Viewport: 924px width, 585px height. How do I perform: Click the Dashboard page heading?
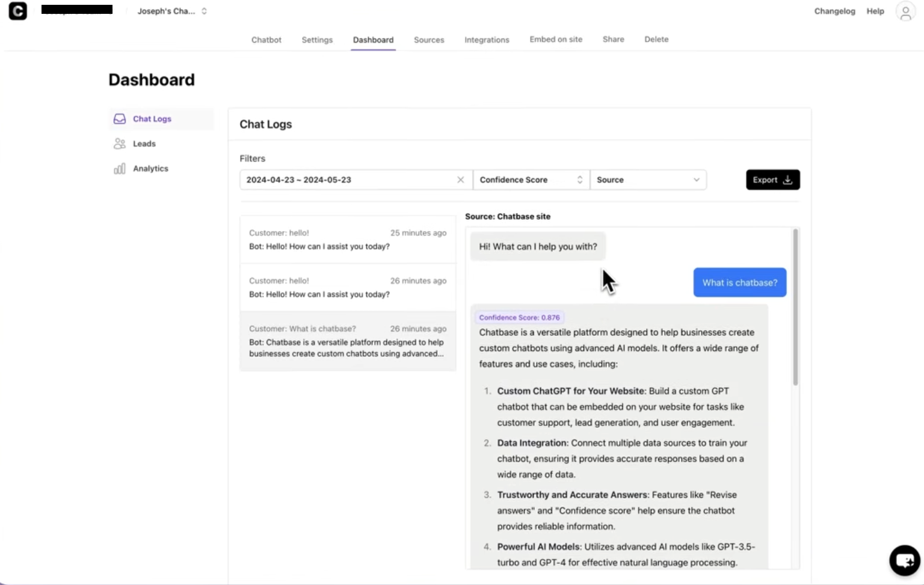(152, 79)
